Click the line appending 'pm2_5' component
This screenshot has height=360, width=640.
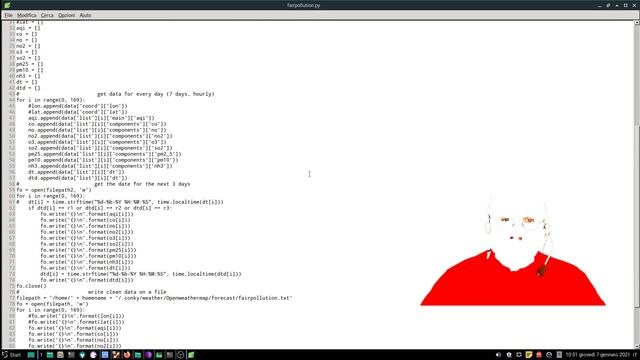[104, 154]
